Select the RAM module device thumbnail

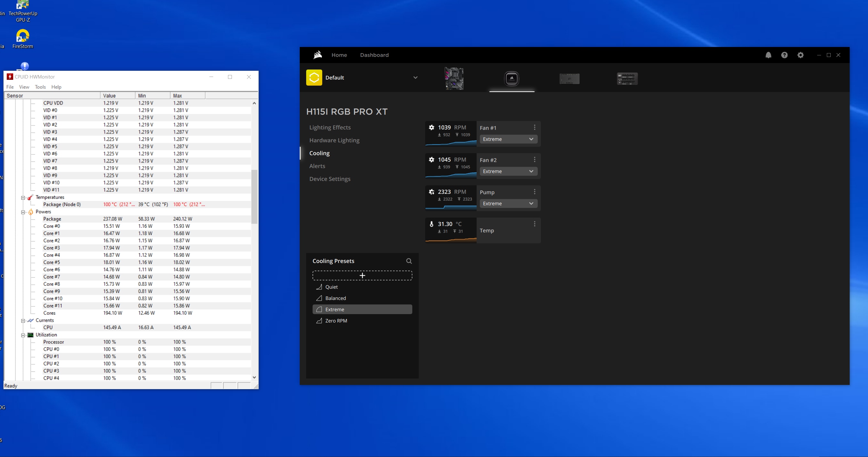(x=569, y=79)
